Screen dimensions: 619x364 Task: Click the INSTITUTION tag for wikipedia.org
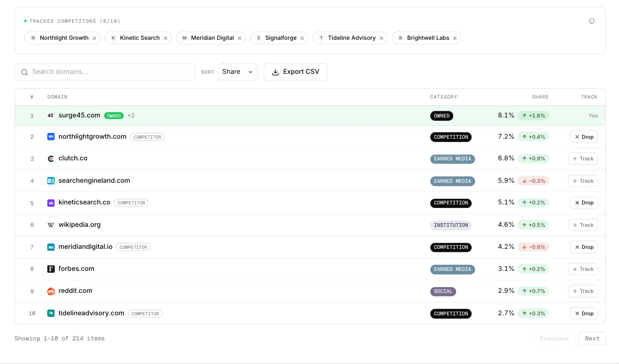pos(451,225)
